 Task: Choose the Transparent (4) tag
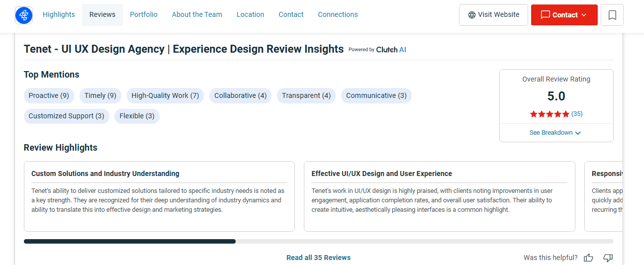pos(306,95)
